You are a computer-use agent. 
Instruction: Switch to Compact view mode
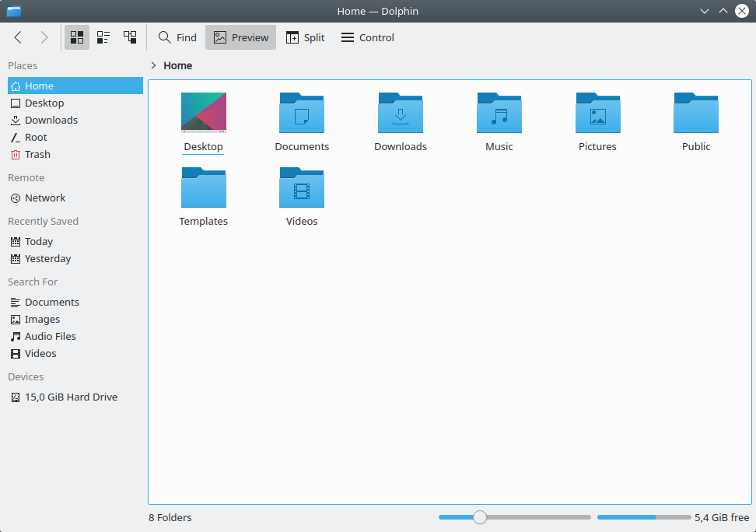click(x=103, y=37)
